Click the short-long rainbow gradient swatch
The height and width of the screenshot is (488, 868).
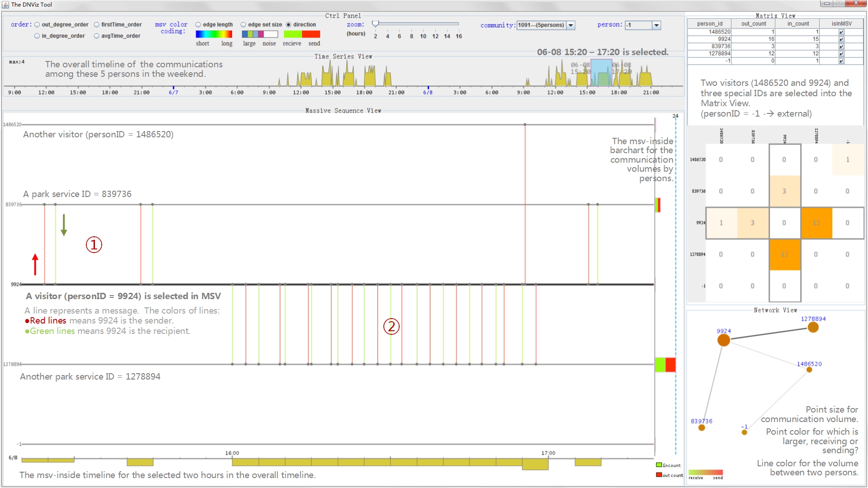(x=214, y=34)
